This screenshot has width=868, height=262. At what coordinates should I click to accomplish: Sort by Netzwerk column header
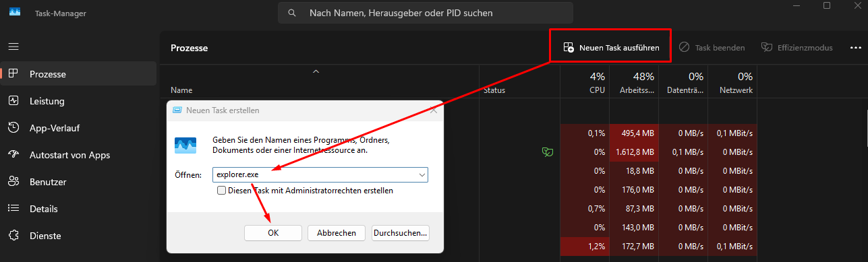pos(732,83)
